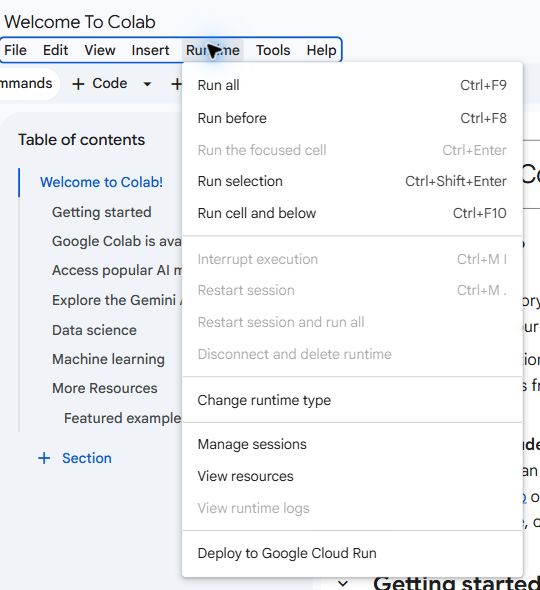
Task: Click the Ctrl+Shift+Enter shortcut label
Action: (x=456, y=181)
